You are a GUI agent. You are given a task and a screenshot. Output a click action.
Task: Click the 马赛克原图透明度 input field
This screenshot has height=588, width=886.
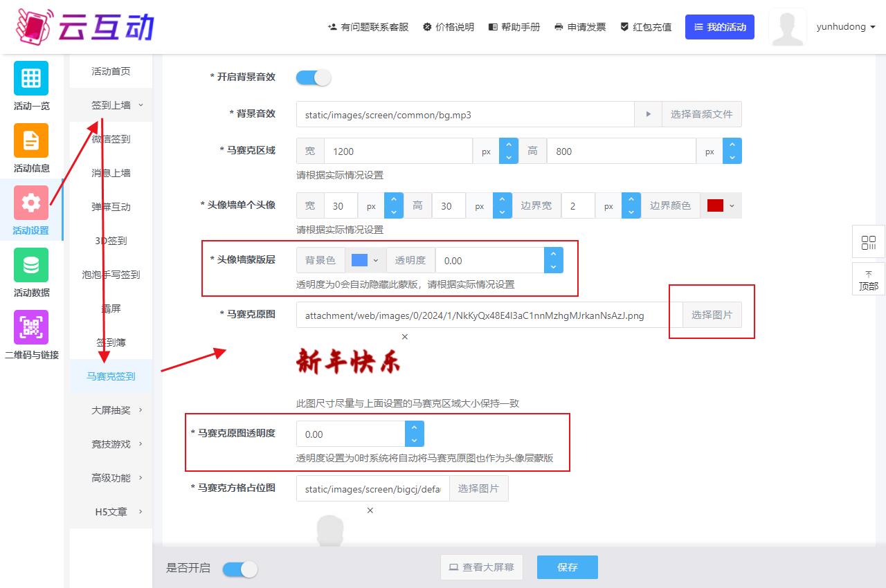point(350,434)
